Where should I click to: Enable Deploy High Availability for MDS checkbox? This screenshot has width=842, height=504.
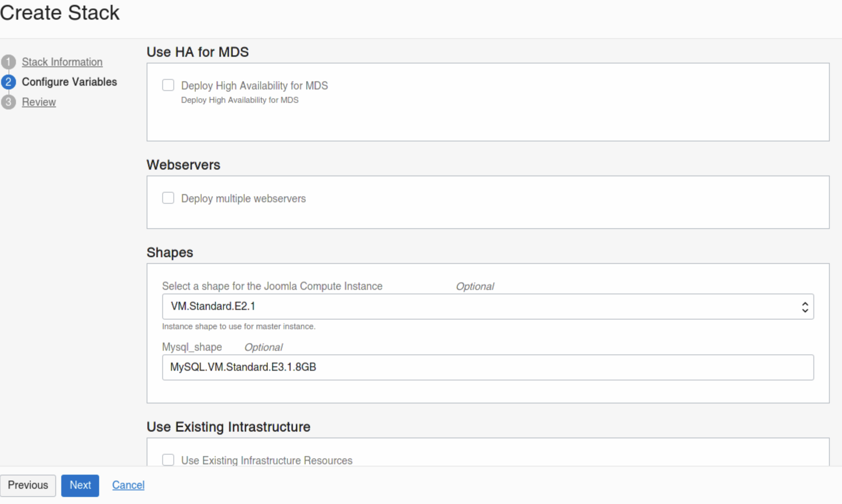coord(168,85)
